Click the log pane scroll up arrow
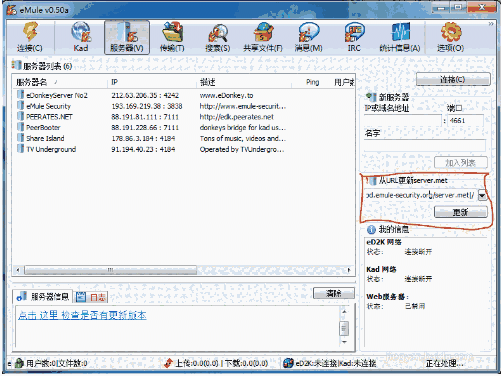This screenshot has height=376, width=501. [x=344, y=311]
